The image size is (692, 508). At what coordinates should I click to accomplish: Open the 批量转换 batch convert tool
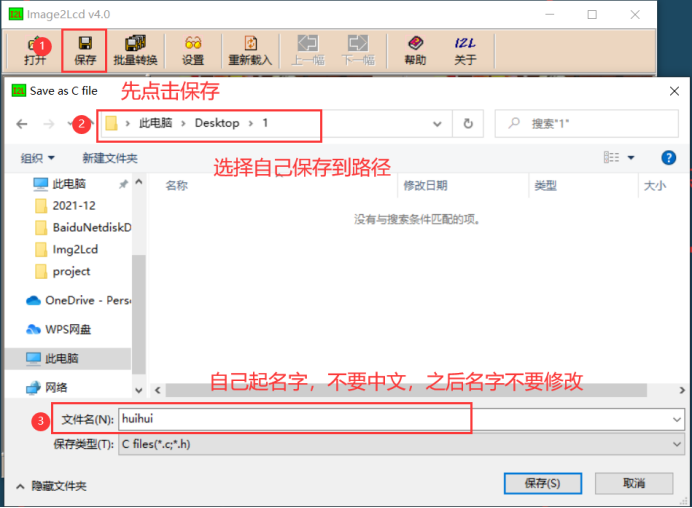(135, 50)
